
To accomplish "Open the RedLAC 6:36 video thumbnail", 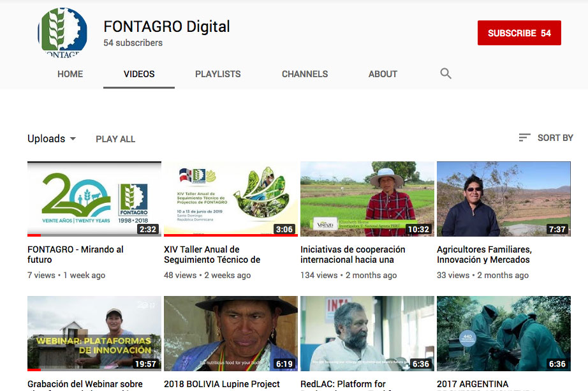I will click(x=367, y=334).
